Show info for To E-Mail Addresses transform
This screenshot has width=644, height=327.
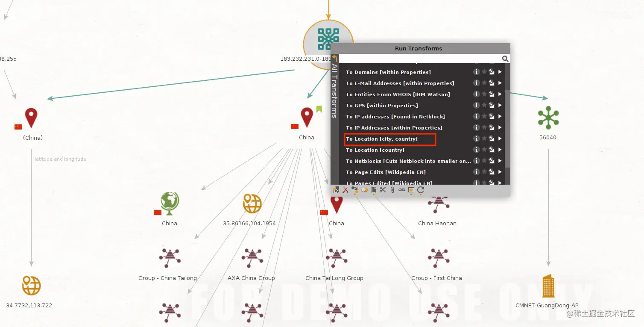click(477, 83)
